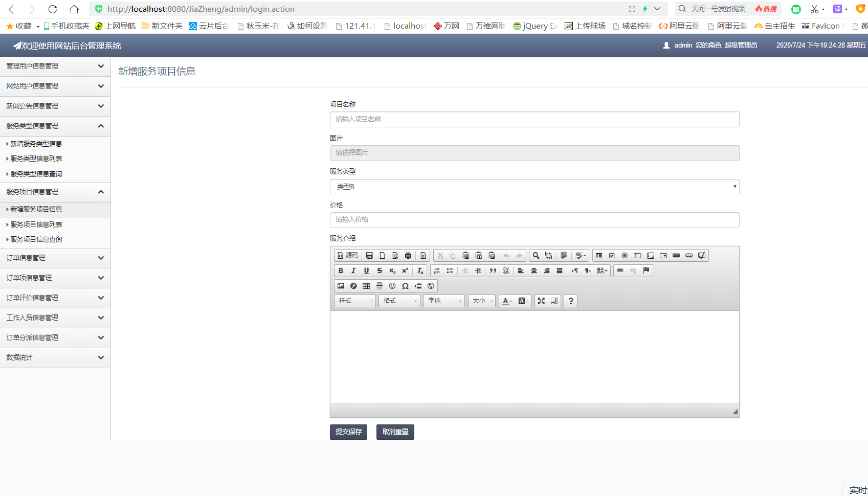This screenshot has height=496, width=868.
Task: Insert a special character symbol
Action: (x=405, y=286)
